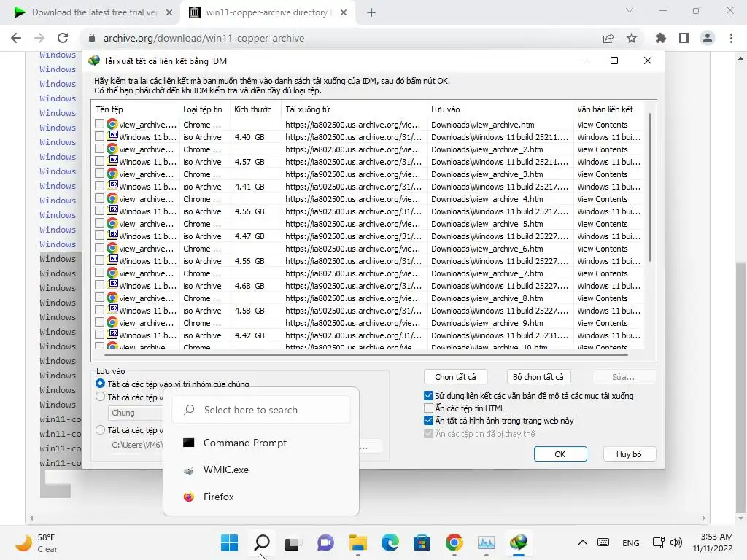Cancel with the 'Hủy bỏ' button

pos(630,454)
